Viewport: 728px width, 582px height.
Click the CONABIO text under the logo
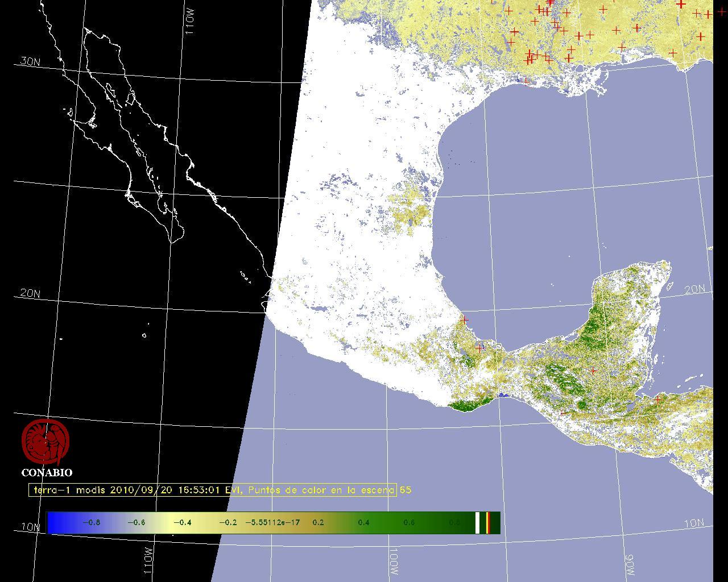coord(47,473)
